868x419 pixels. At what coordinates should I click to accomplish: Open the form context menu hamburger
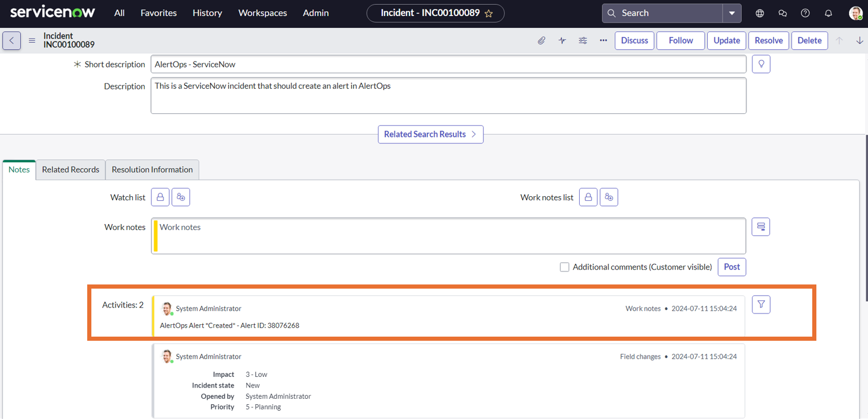(x=31, y=41)
